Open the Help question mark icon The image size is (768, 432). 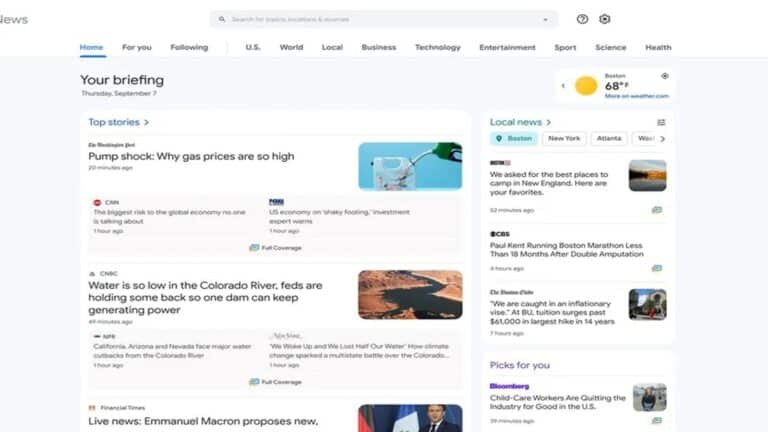click(x=582, y=19)
